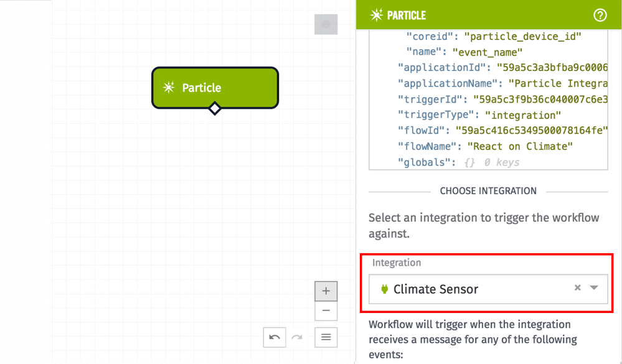This screenshot has height=364, width=622.
Task: Open the help icon in Particle header
Action: (x=600, y=15)
